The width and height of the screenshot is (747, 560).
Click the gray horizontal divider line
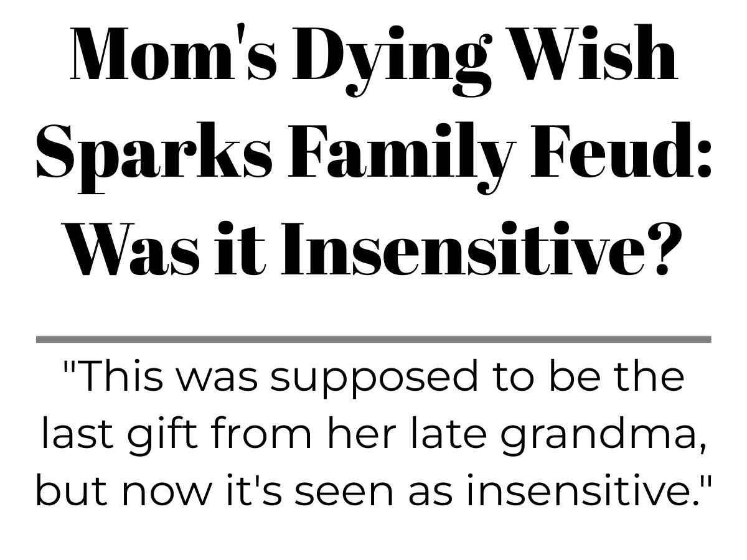[x=374, y=339]
